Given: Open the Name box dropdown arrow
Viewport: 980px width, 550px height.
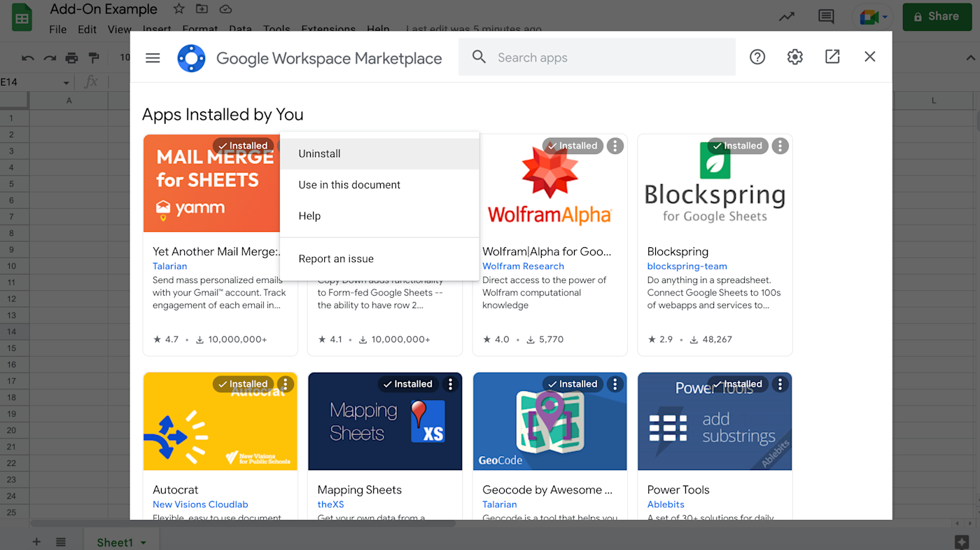Looking at the screenshot, I should coord(66,83).
